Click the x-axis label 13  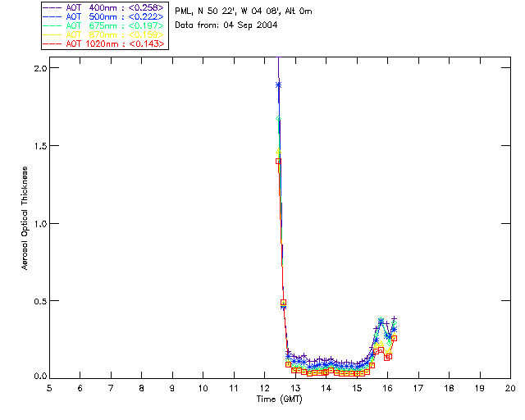tap(295, 388)
